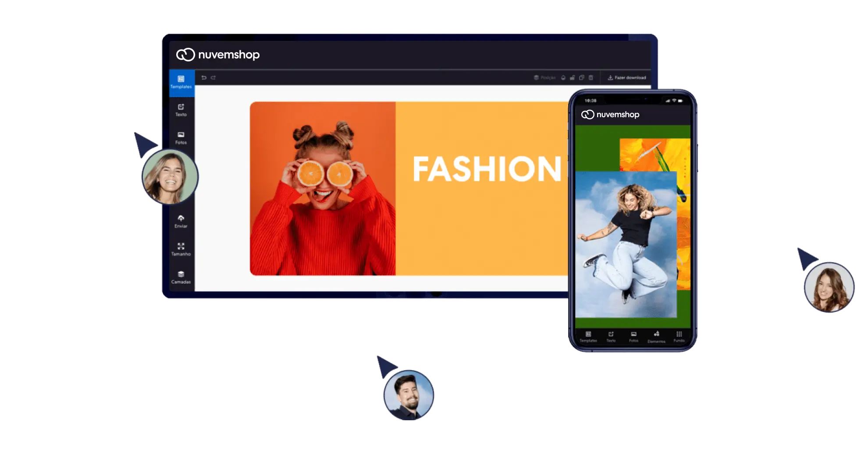Open the Enviar upload option in sidebar
This screenshot has height=465, width=868.
181,222
